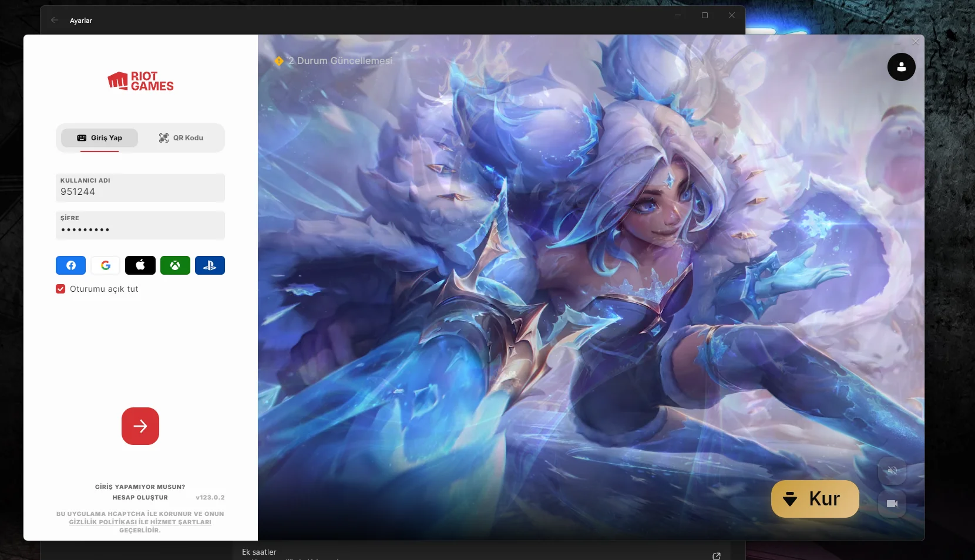Sign in with PlayStation
Image resolution: width=975 pixels, height=560 pixels.
210,265
